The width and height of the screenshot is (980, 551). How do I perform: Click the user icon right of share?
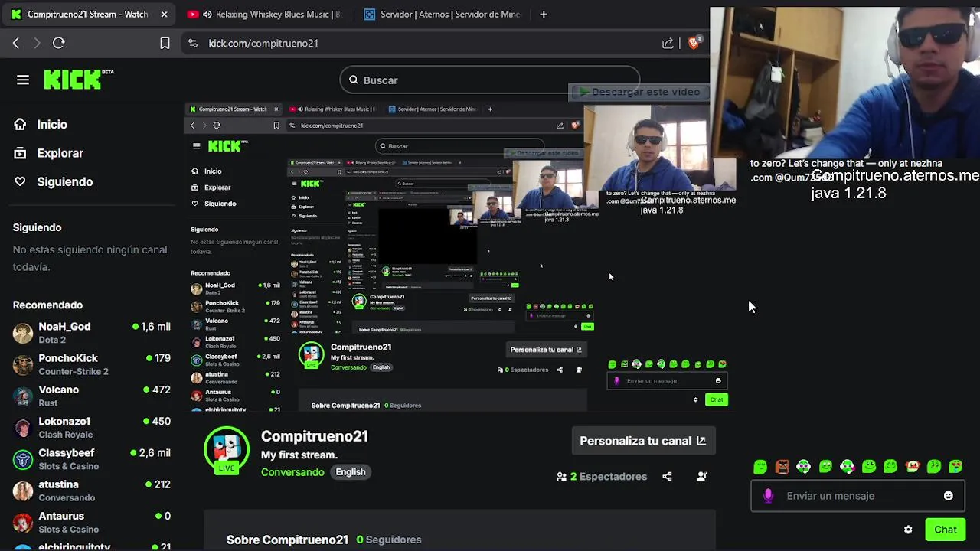701,477
